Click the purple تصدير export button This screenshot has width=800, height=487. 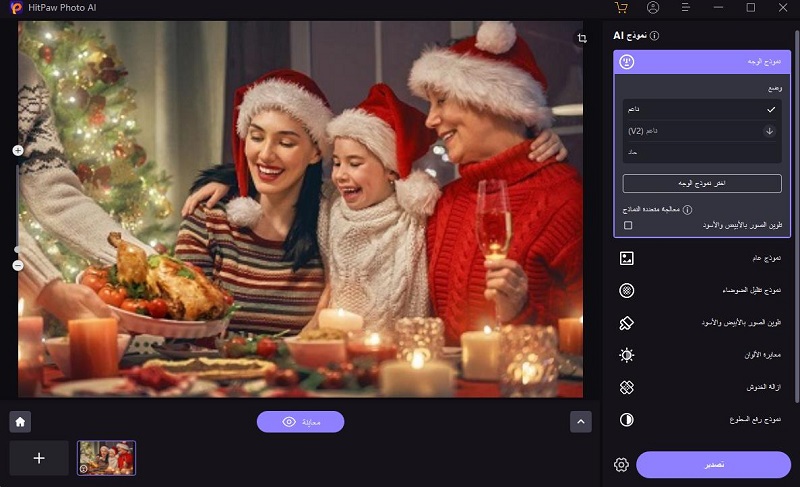pos(713,465)
